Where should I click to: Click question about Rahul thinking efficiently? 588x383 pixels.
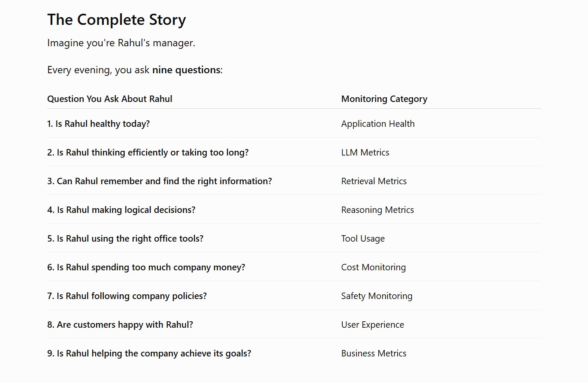coord(148,153)
